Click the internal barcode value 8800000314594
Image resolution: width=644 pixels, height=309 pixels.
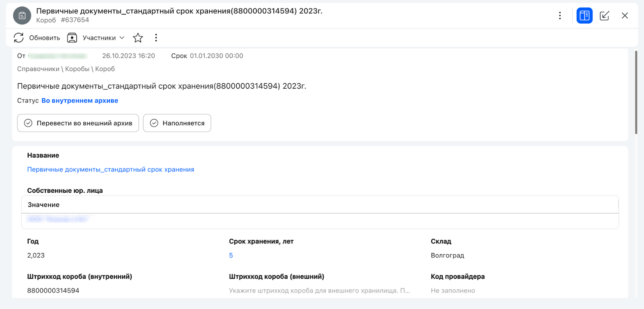point(53,290)
